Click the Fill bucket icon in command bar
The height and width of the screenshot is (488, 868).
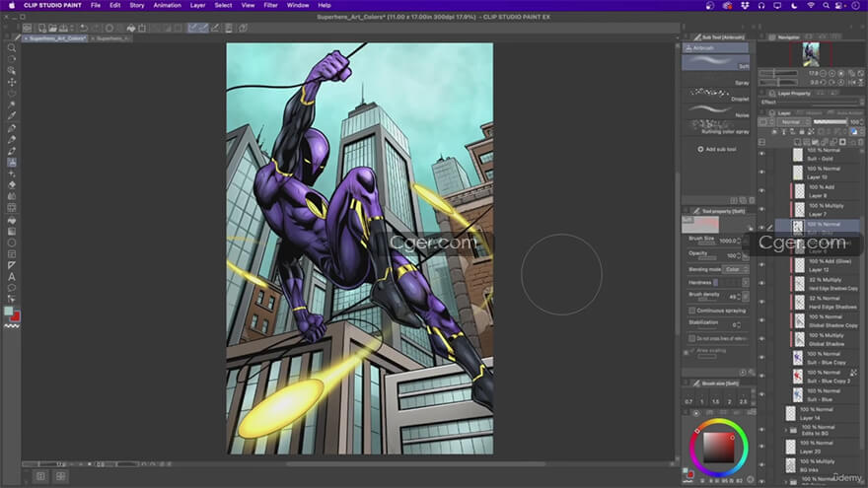tap(131, 29)
